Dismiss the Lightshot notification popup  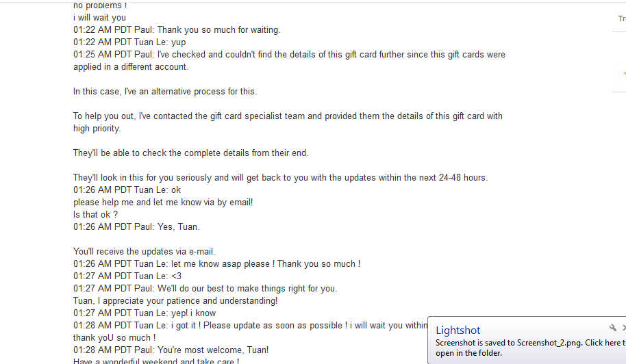tap(623, 328)
